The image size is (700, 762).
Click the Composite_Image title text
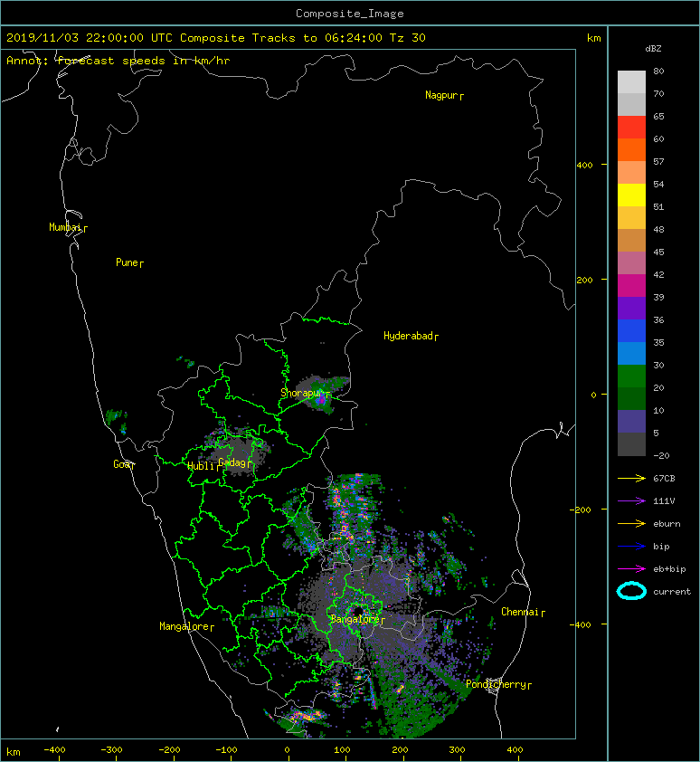(350, 14)
